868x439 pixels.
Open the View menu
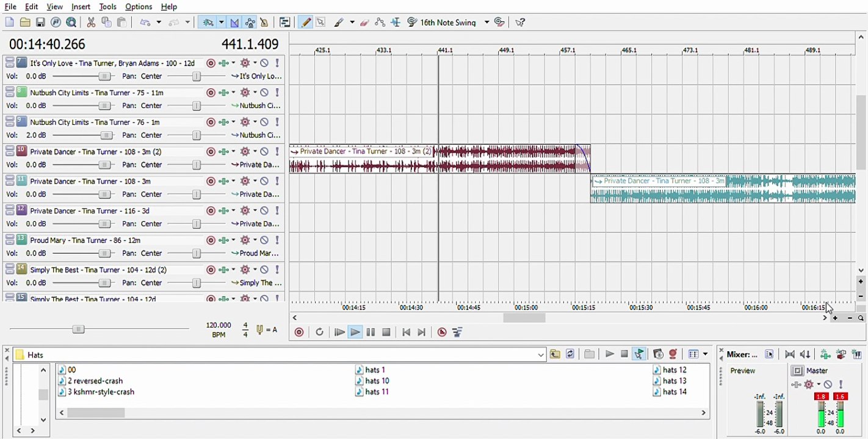(x=54, y=7)
